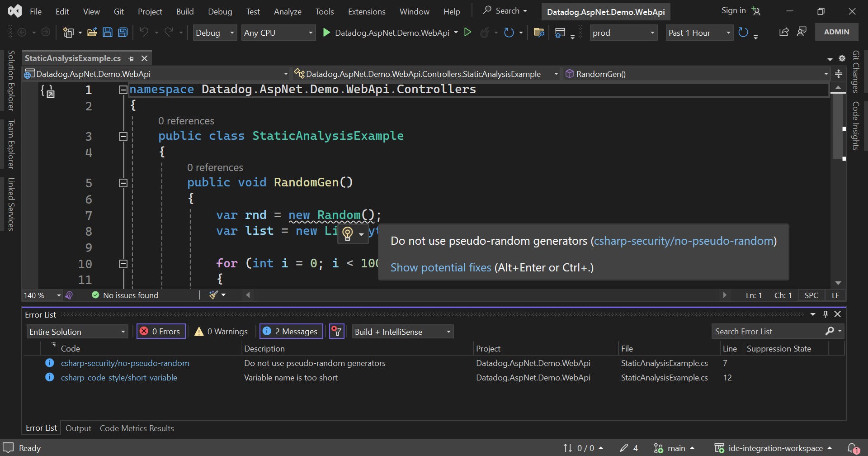The height and width of the screenshot is (456, 868).
Task: Trigger the Hot Reload flame icon
Action: (485, 32)
